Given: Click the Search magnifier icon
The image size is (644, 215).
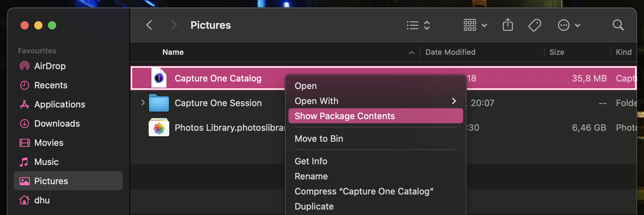Looking at the screenshot, I should pyautogui.click(x=618, y=25).
